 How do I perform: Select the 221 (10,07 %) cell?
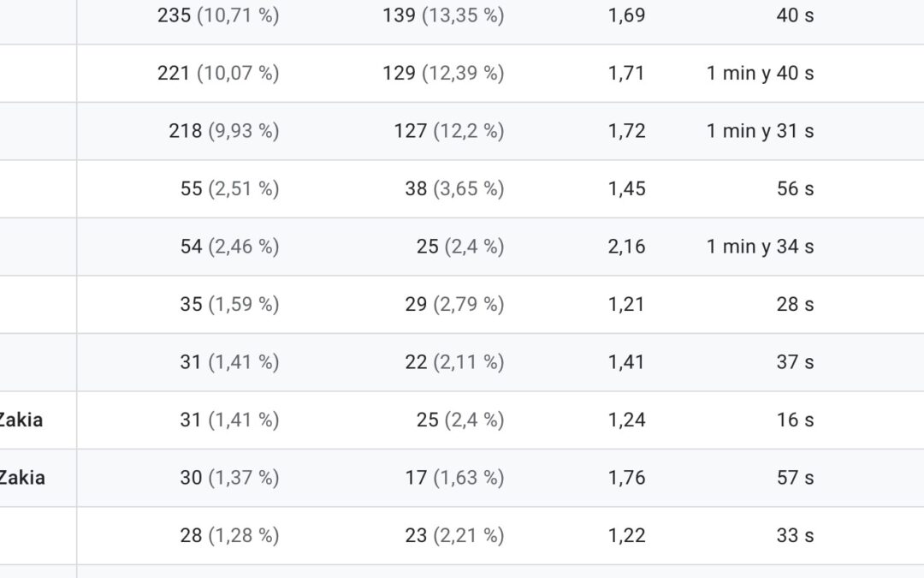pyautogui.click(x=218, y=74)
